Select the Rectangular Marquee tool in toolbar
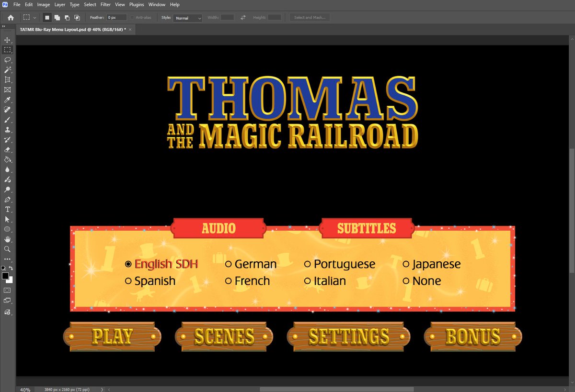Image resolution: width=575 pixels, height=392 pixels. pos(8,50)
